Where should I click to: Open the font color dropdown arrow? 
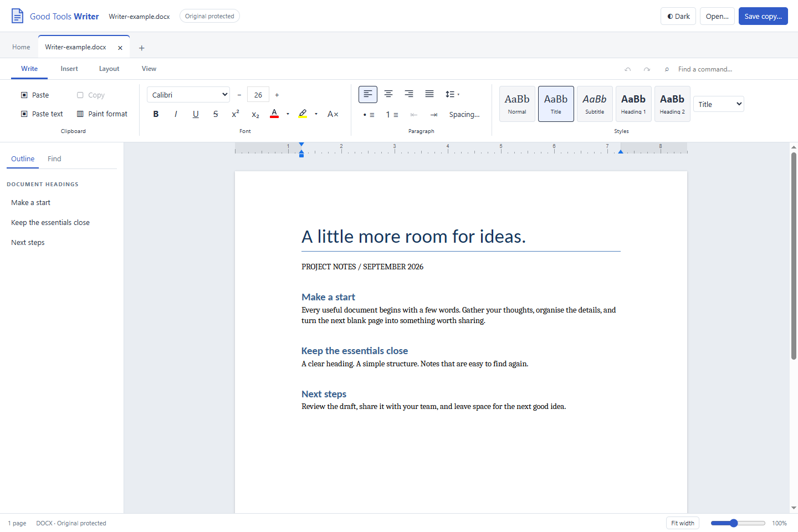[288, 114]
